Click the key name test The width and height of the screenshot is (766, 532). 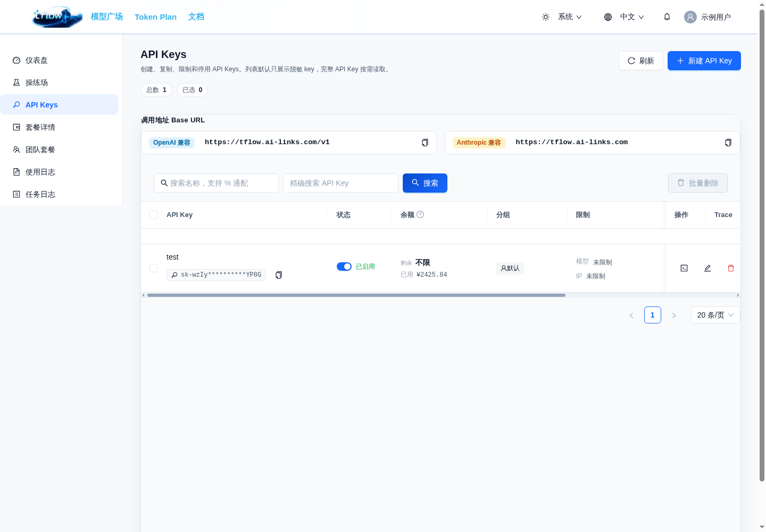coord(172,257)
